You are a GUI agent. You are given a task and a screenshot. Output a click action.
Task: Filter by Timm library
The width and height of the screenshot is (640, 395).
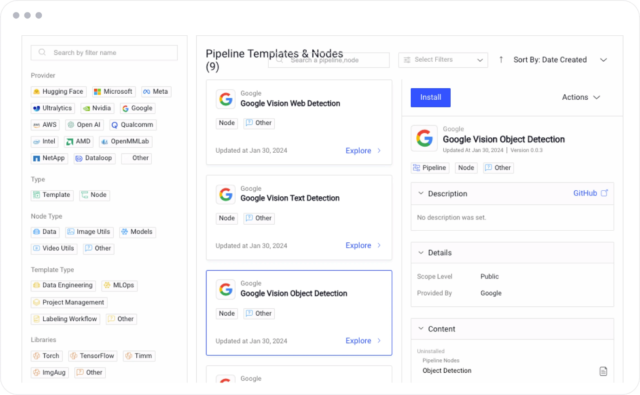[x=139, y=356]
